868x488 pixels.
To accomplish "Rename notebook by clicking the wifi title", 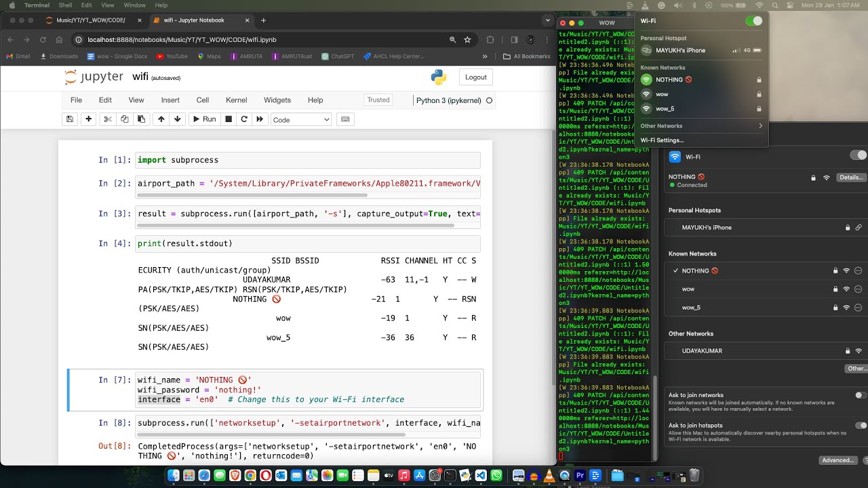I will coord(140,77).
